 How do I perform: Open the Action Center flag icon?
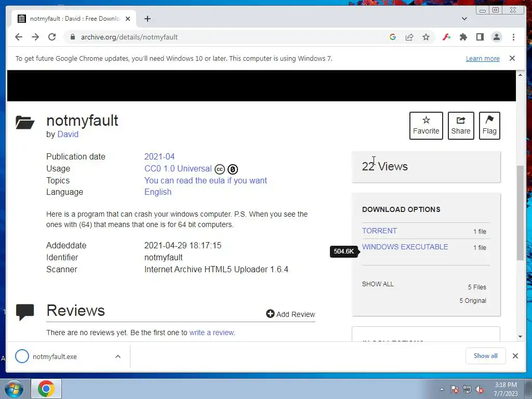454,390
